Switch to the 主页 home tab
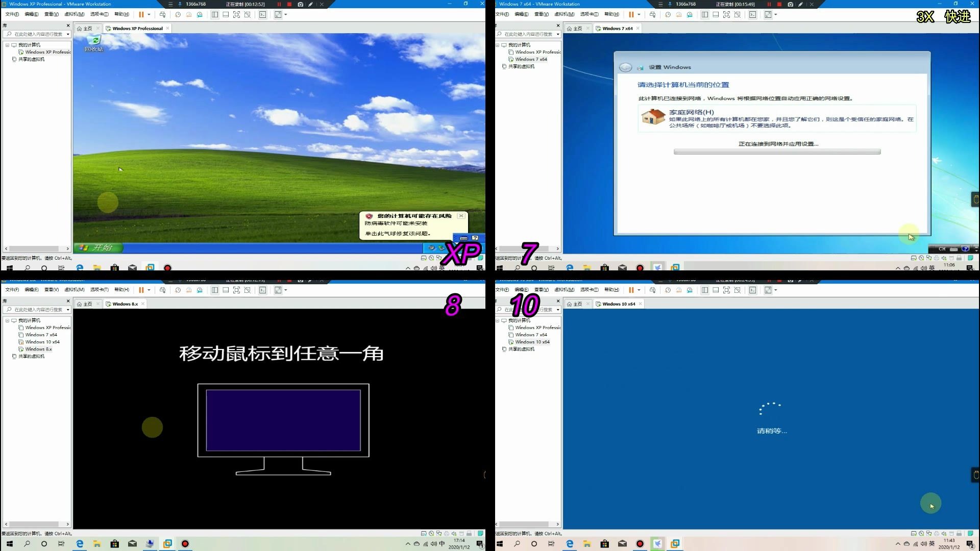Image resolution: width=980 pixels, height=551 pixels. 87,28
